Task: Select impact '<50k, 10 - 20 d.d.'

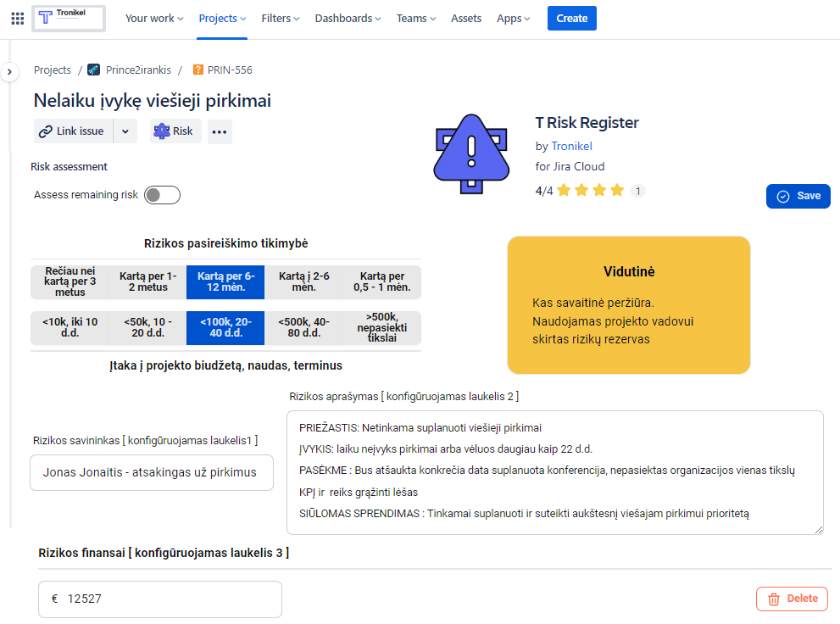Action: tap(147, 328)
